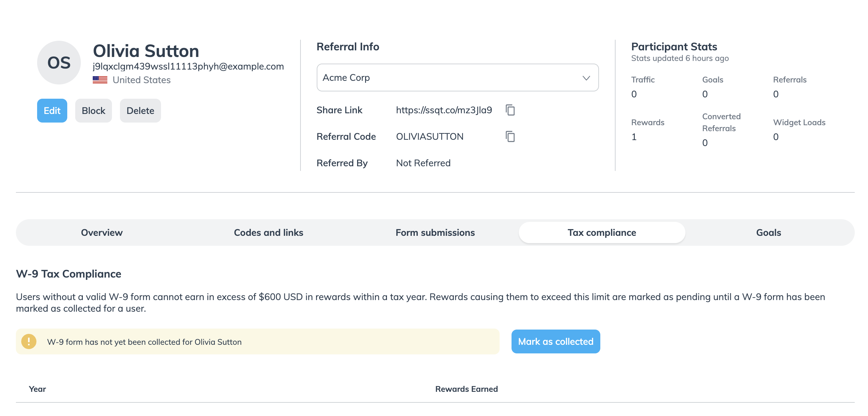
Task: Click the Block button for Olivia Sutton
Action: (93, 110)
